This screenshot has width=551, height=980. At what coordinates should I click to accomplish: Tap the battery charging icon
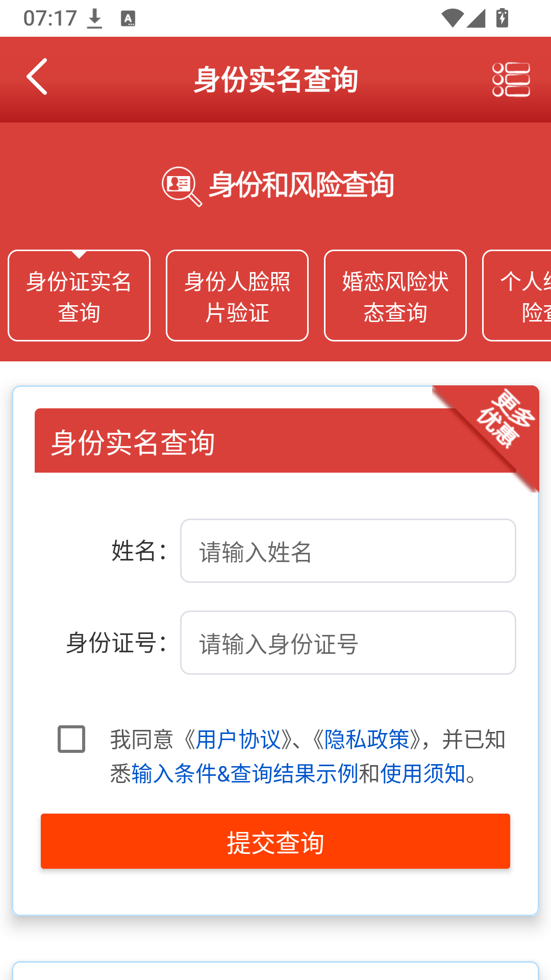coord(502,18)
